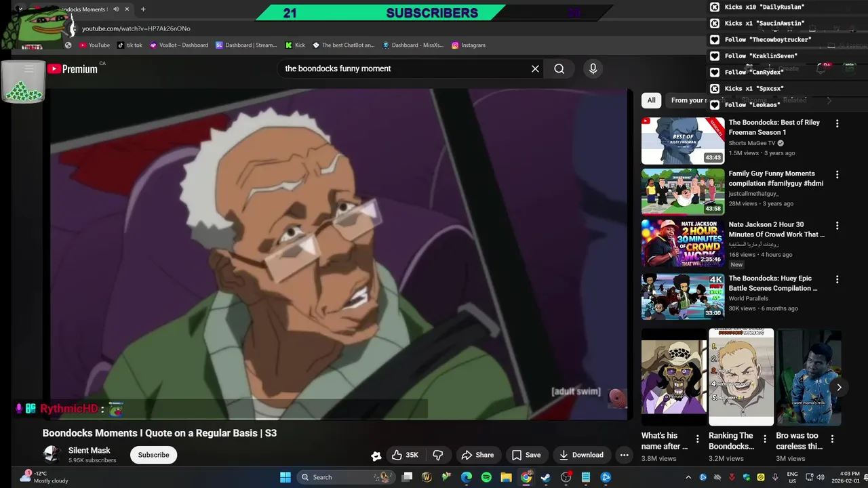Open ENG US language switcher
This screenshot has width=868, height=488.
(792, 477)
